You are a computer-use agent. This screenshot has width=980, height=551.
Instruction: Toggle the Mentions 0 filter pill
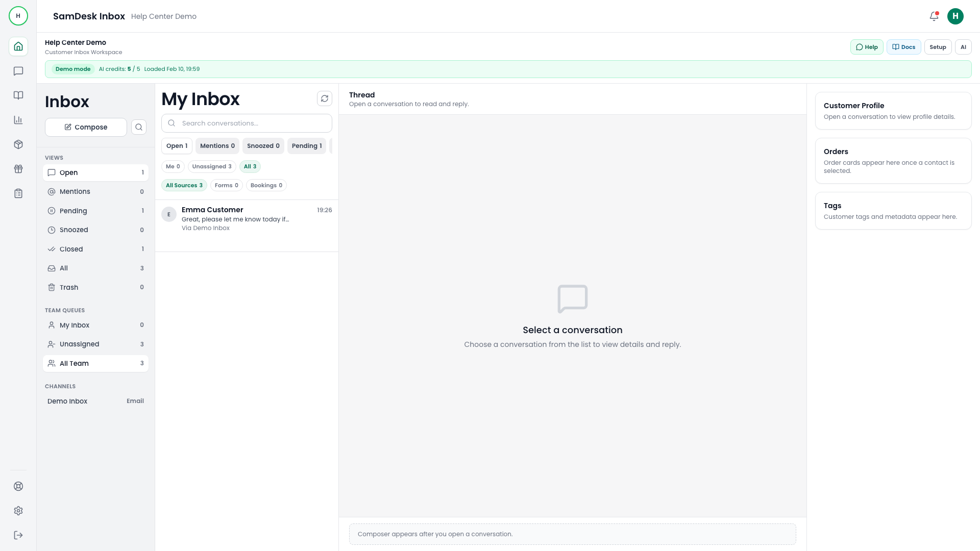217,146
